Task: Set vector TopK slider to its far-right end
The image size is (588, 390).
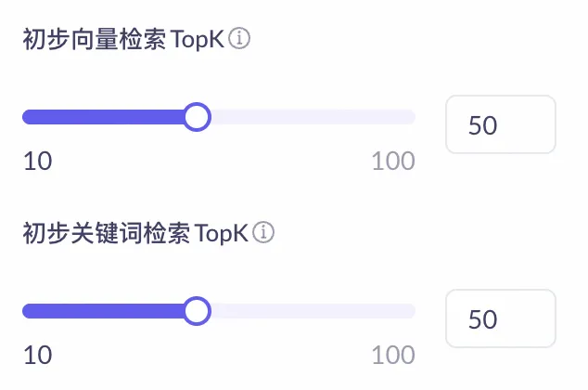Action: pos(414,117)
